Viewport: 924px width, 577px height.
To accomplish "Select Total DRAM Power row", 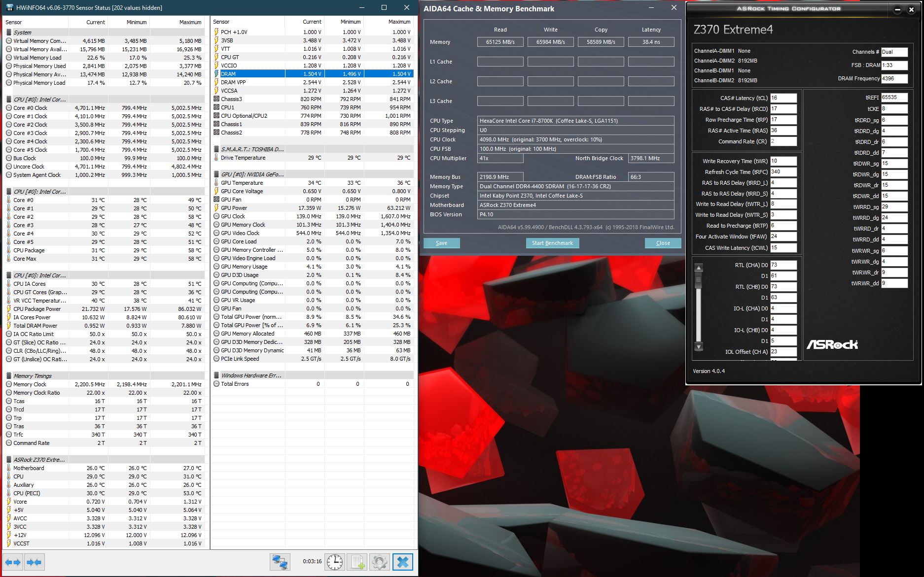I will tap(105, 326).
